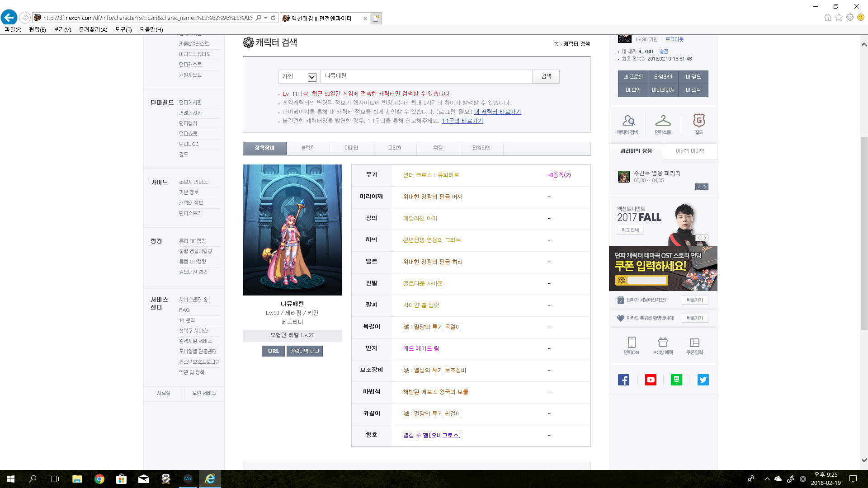
Task: Switch to the 아바타 tab
Action: pyautogui.click(x=351, y=148)
